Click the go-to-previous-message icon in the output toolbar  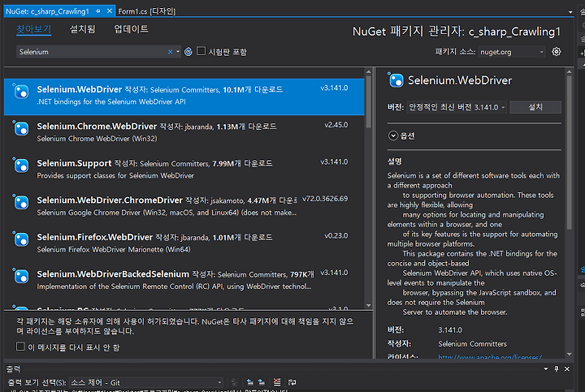250,382
